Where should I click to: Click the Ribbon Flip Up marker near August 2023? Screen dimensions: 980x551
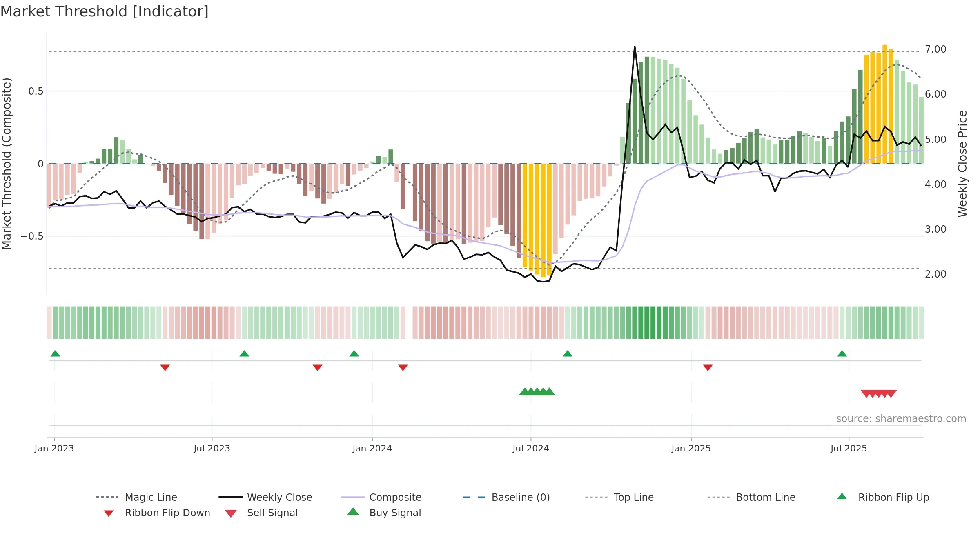tap(244, 353)
